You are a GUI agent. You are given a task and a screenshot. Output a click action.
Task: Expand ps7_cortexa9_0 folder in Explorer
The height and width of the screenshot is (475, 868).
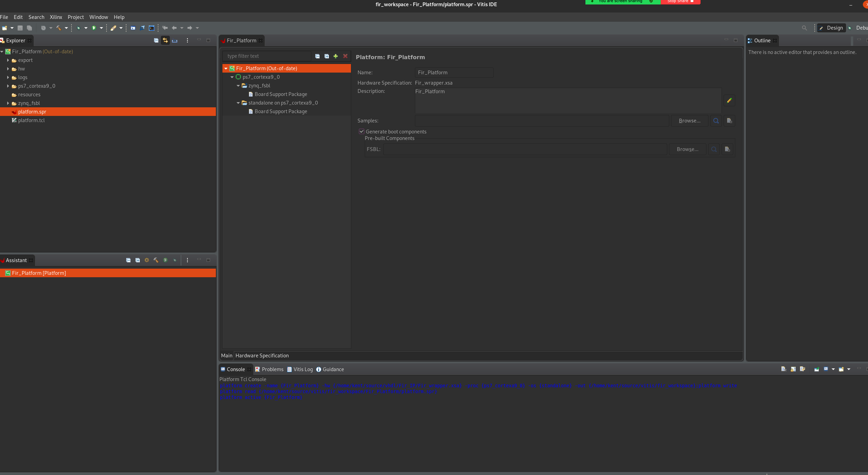(8, 86)
